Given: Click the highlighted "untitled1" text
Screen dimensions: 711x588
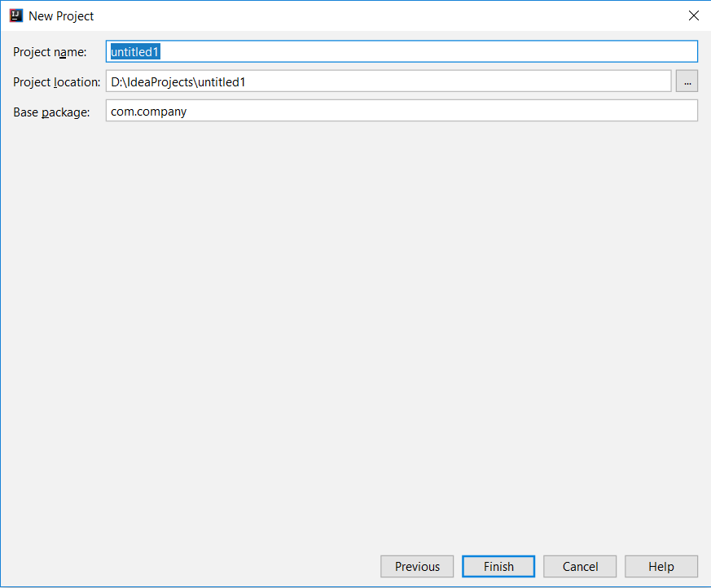Looking at the screenshot, I should tap(133, 51).
